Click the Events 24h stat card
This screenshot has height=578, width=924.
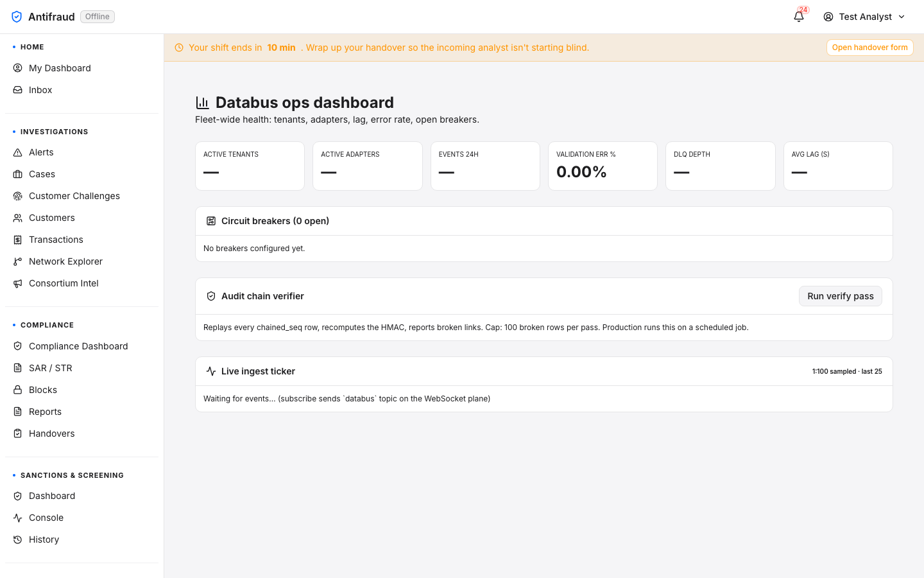click(485, 166)
